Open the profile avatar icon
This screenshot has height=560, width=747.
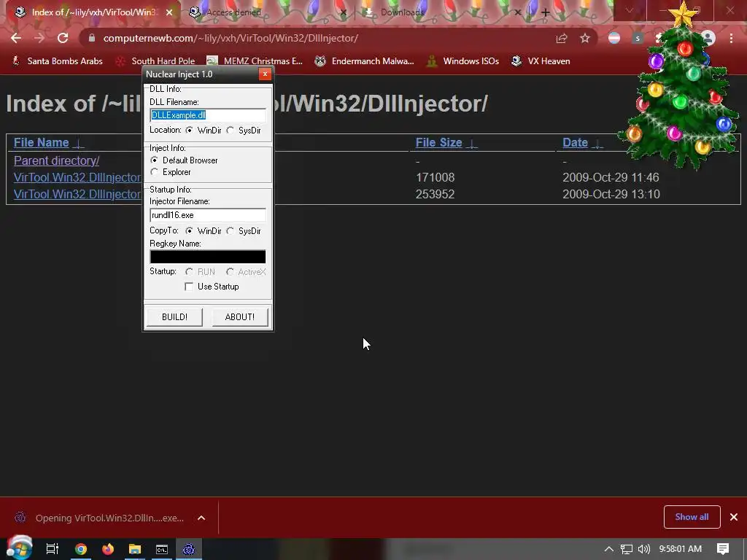708,38
